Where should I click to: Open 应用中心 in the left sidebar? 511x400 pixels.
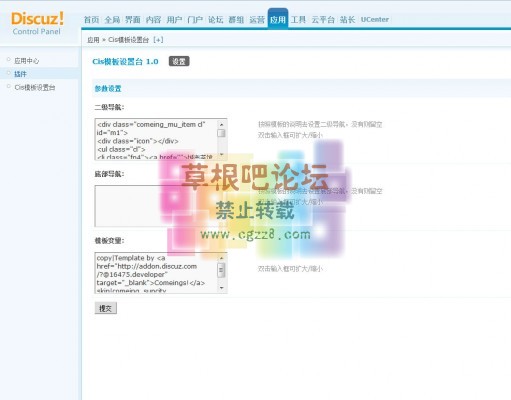[26, 61]
